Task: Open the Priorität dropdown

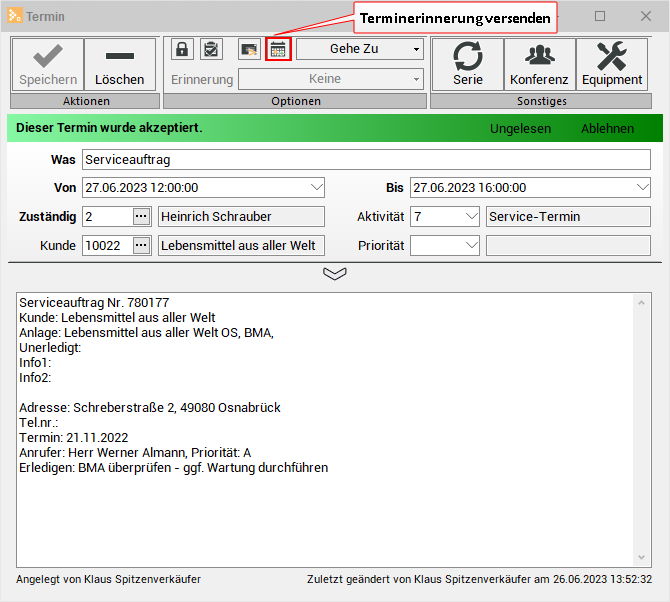Action: (471, 246)
